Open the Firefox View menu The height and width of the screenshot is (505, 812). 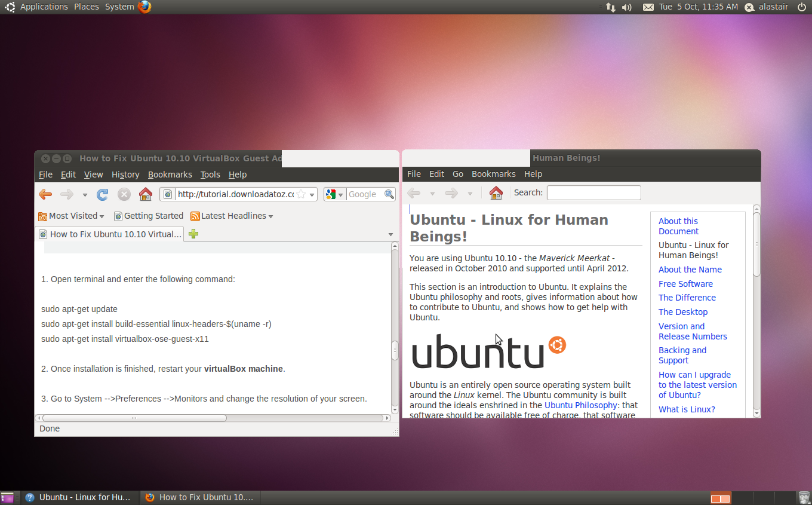pyautogui.click(x=93, y=175)
